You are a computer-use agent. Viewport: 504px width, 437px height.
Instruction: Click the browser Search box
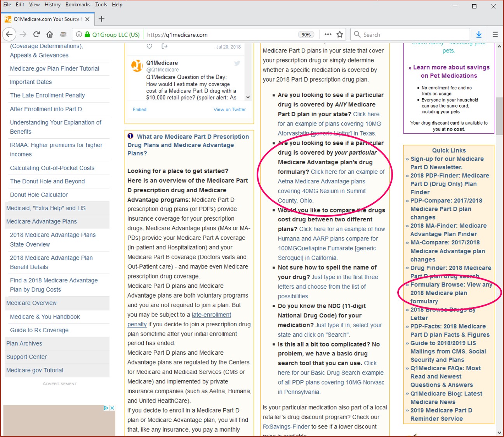[410, 35]
